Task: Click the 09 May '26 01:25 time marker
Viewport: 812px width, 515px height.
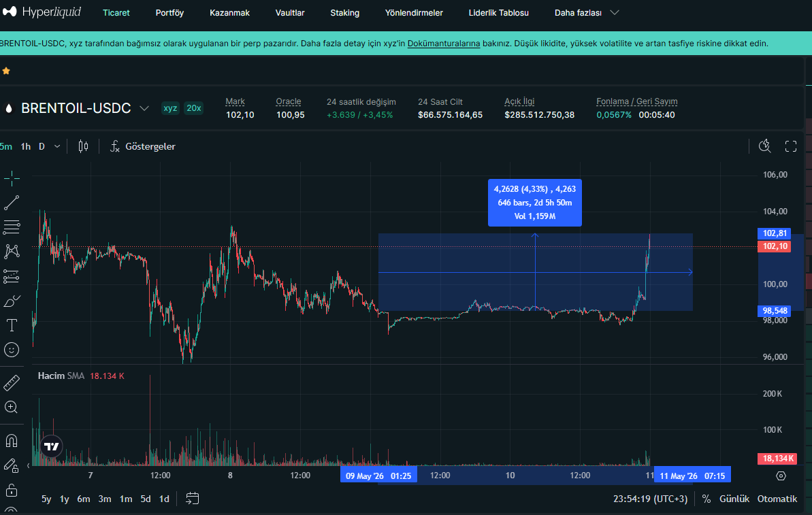Action: (378, 476)
